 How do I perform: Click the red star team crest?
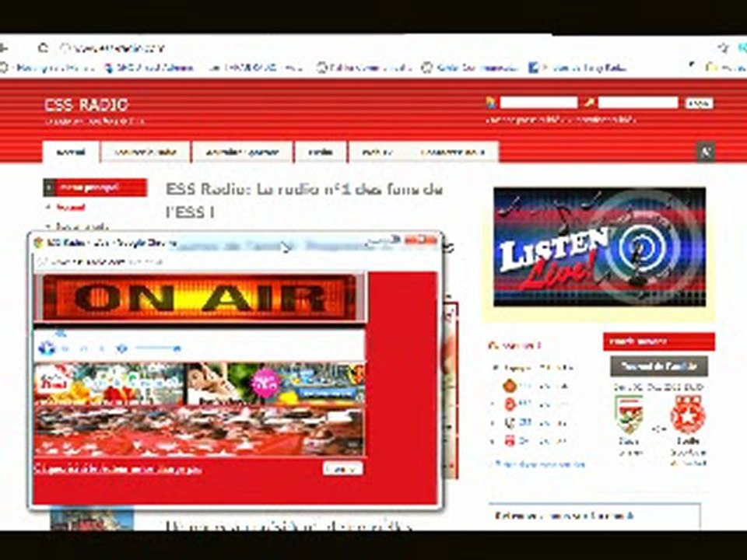[x=687, y=415]
